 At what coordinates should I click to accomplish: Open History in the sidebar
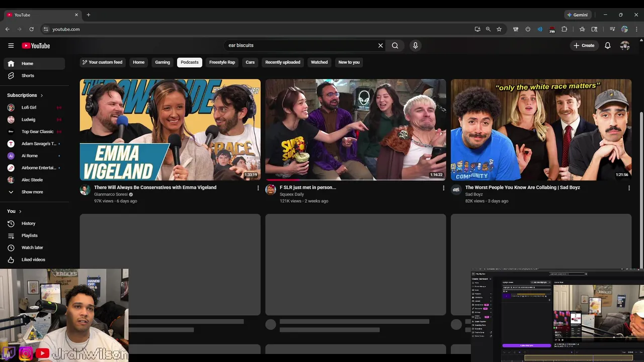[34, 223]
